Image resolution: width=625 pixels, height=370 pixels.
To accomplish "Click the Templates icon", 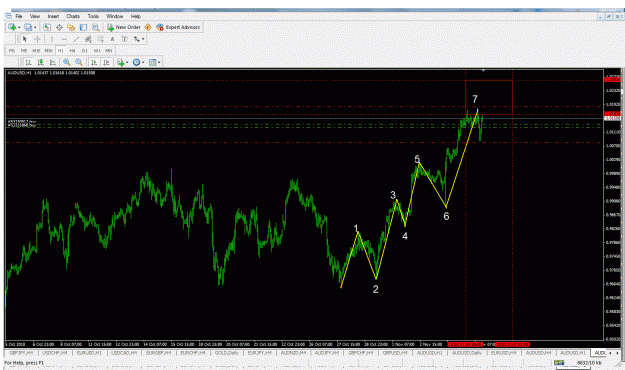I will tap(152, 62).
